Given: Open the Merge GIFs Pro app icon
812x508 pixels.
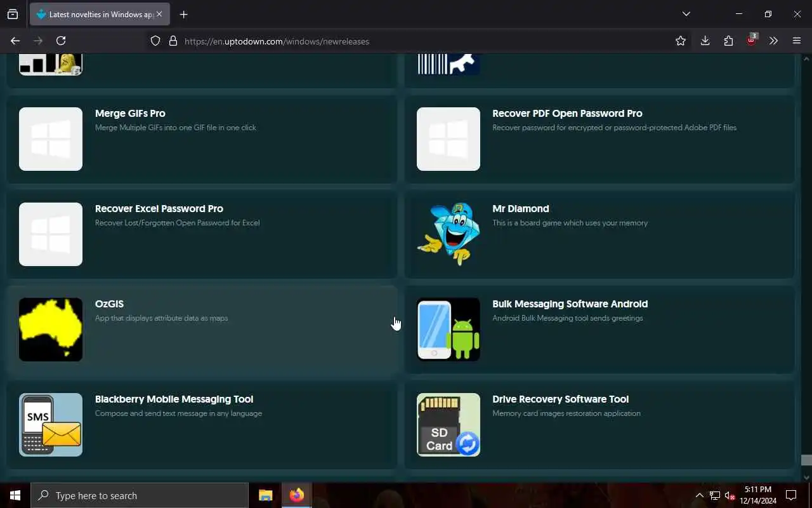Looking at the screenshot, I should point(51,139).
